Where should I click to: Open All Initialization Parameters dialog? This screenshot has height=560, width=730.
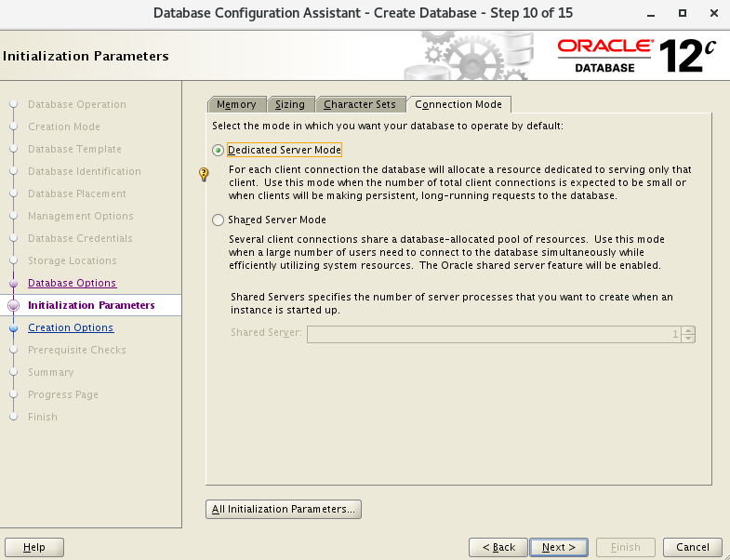[x=283, y=509]
